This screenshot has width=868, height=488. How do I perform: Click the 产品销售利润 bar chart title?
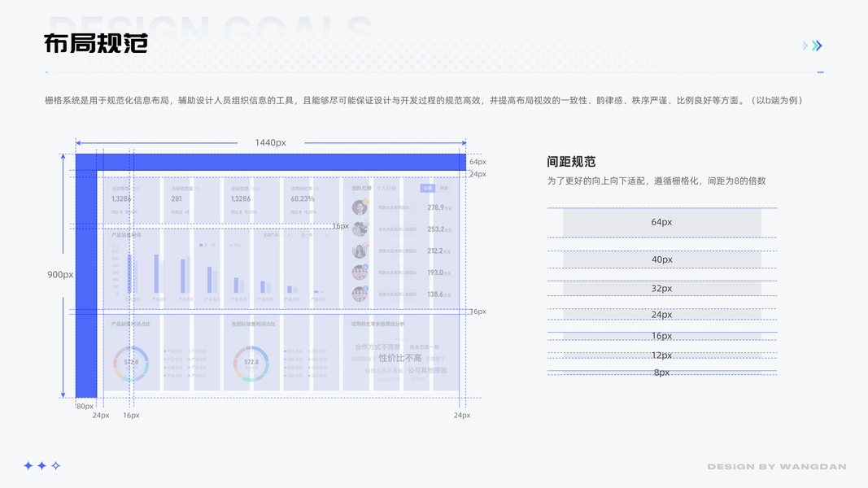(126, 235)
